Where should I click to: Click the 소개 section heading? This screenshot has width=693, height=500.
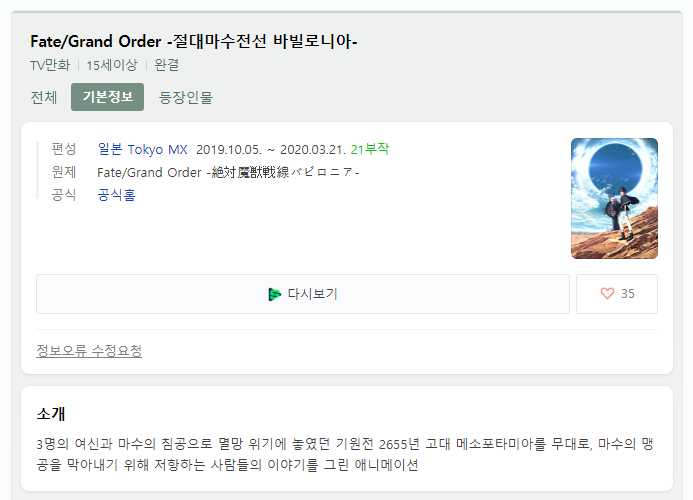coord(51,414)
